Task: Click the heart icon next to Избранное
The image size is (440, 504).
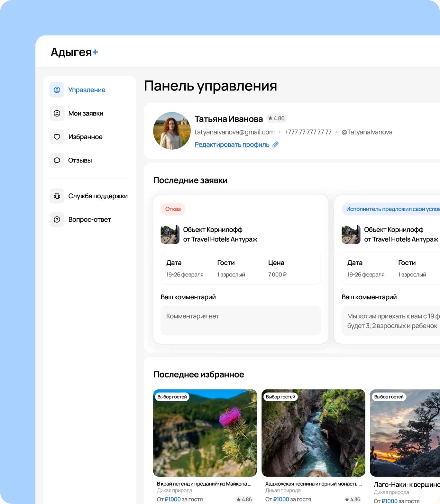Action: (57, 137)
